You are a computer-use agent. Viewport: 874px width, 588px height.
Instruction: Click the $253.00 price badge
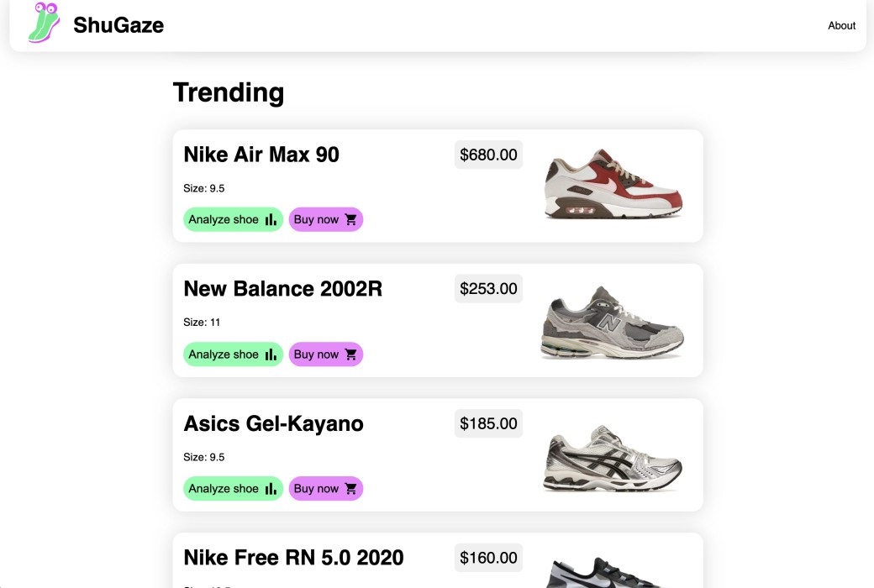[488, 289]
